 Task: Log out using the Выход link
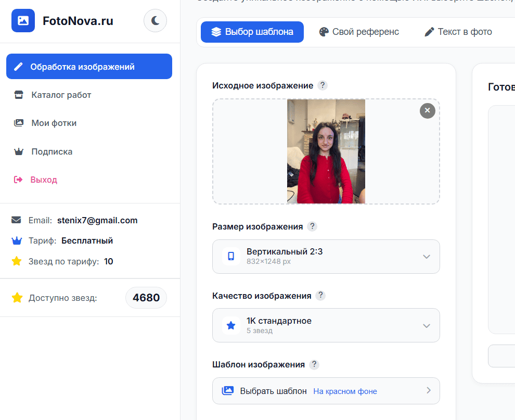click(44, 180)
